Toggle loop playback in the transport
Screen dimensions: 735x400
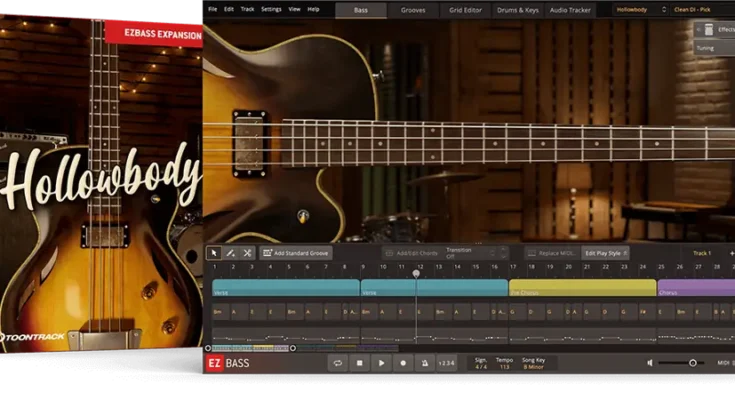pos(338,363)
